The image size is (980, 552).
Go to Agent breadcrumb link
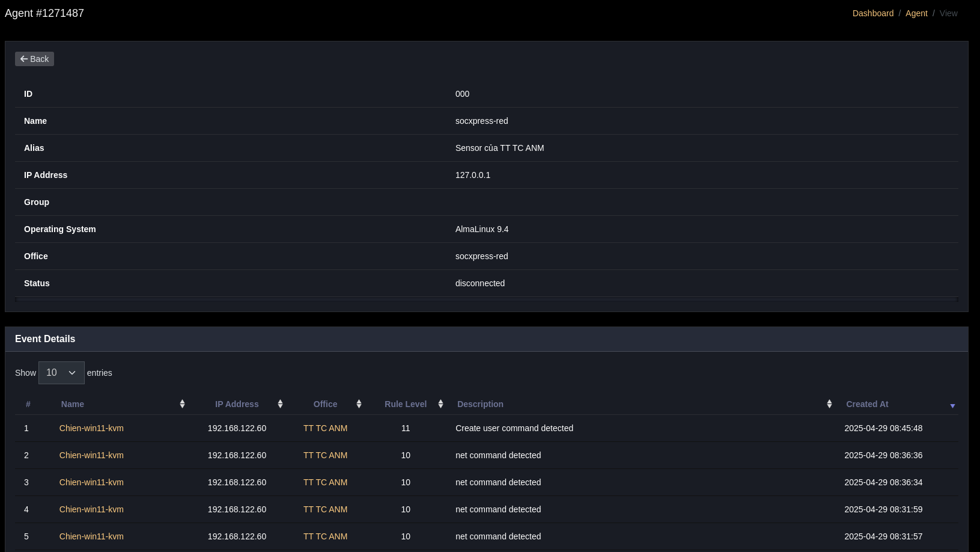[916, 13]
